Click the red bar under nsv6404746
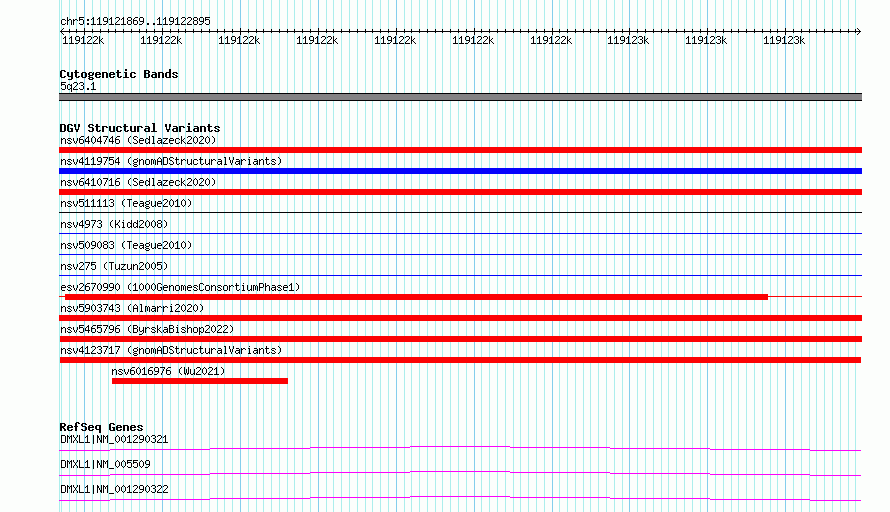The image size is (890, 512). click(x=460, y=150)
